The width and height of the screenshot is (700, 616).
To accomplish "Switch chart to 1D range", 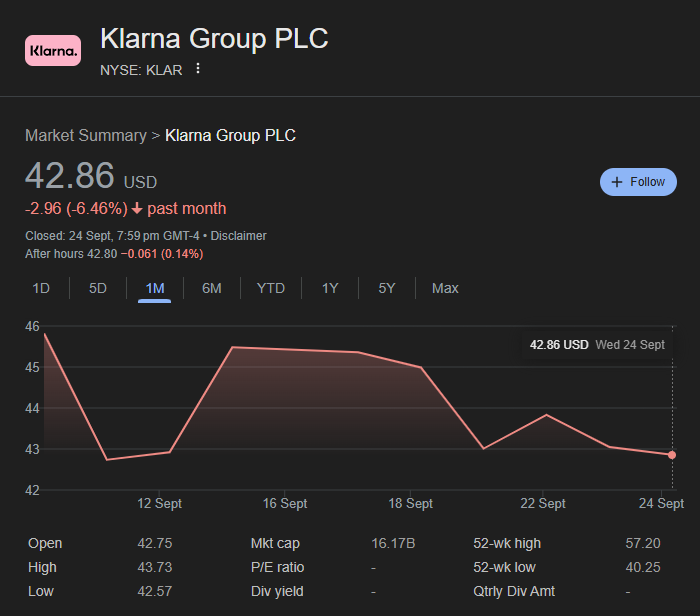I will coord(41,288).
